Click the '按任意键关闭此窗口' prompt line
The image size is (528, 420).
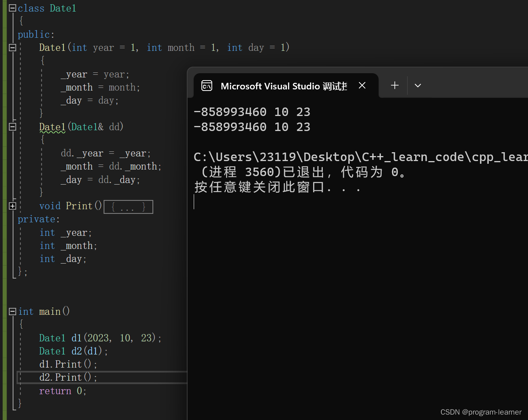point(278,187)
